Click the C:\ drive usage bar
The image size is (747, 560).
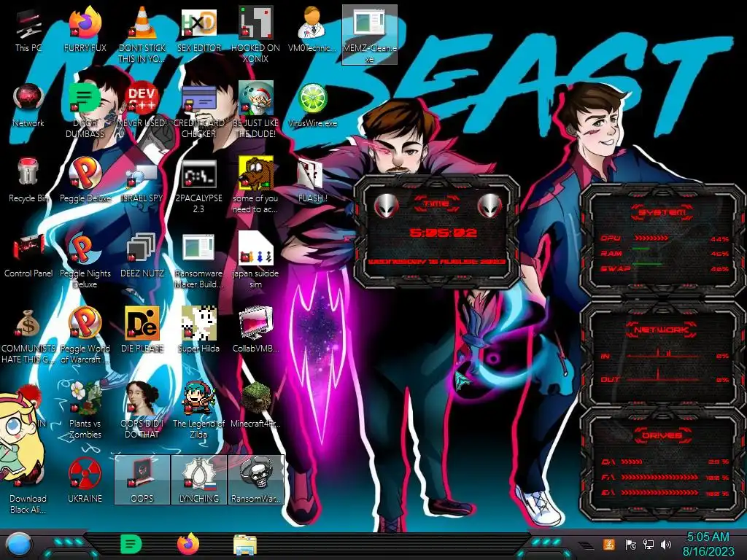632,462
